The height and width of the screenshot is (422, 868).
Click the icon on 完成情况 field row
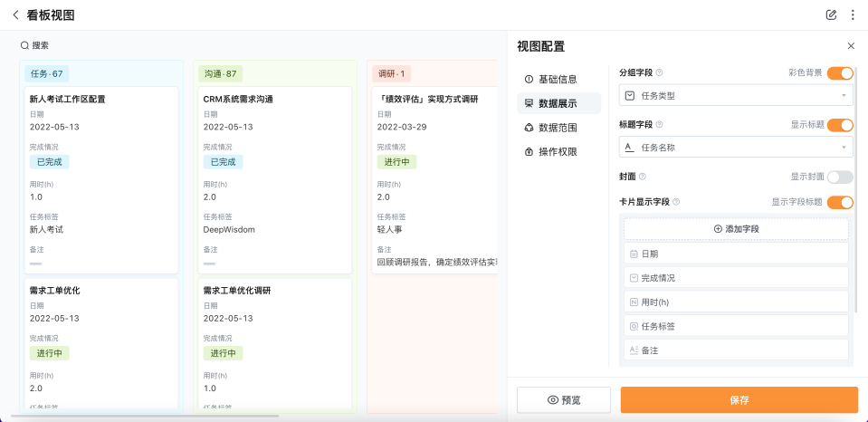(634, 278)
